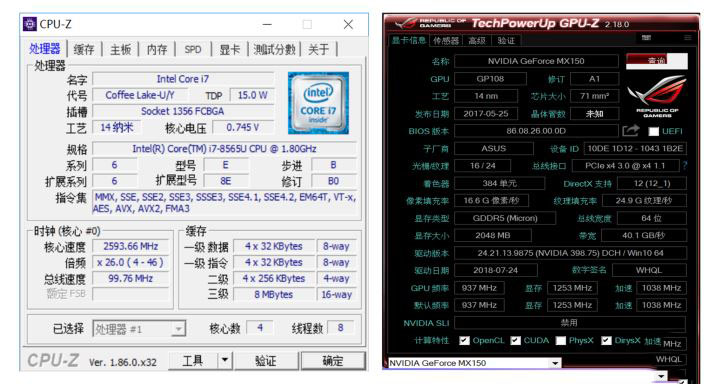Click the CPU-Z app icon in title bar

click(30, 24)
